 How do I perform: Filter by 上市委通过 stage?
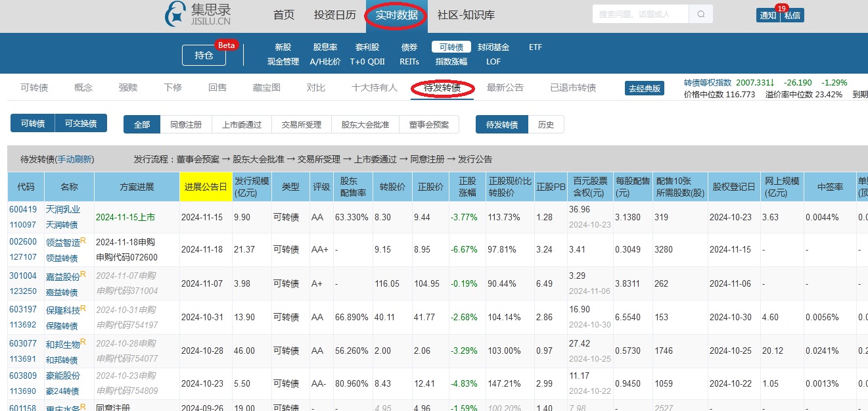[242, 124]
